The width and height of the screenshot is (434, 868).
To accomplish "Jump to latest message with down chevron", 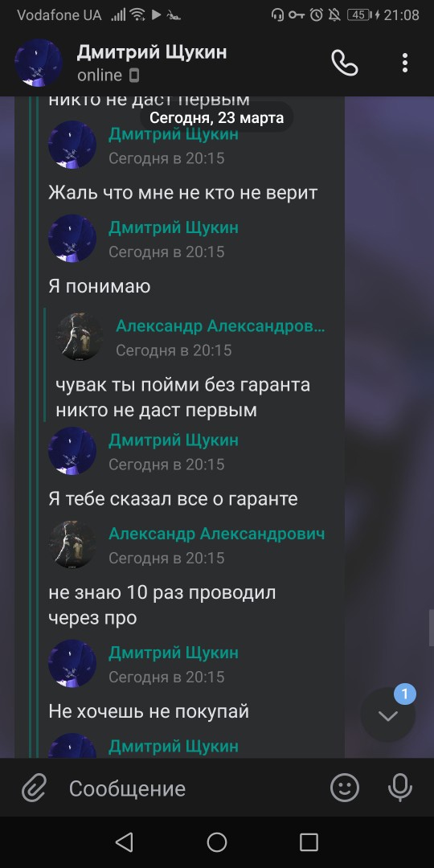I will (388, 715).
